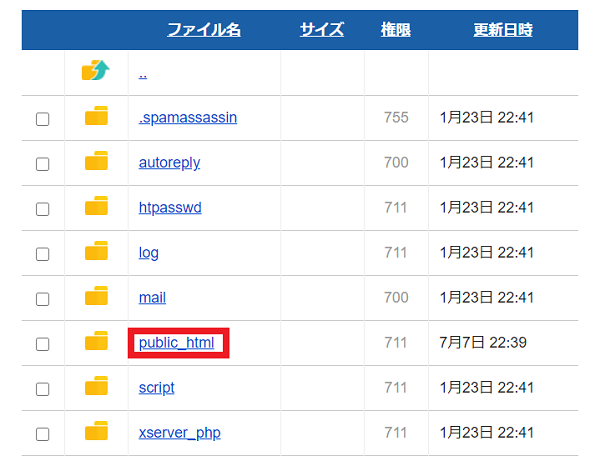This screenshot has width=600, height=466.
Task: Click permission value 700 for mail
Action: coord(396,298)
